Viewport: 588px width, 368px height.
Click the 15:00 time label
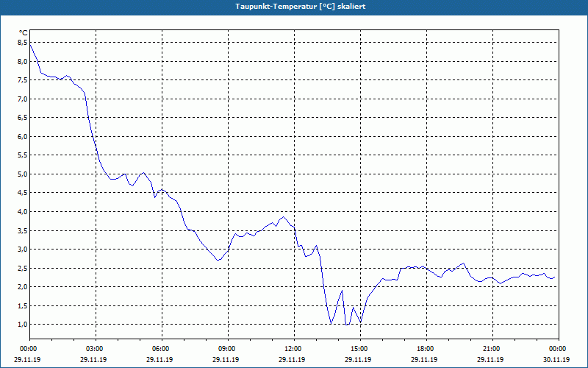[x=360, y=349]
